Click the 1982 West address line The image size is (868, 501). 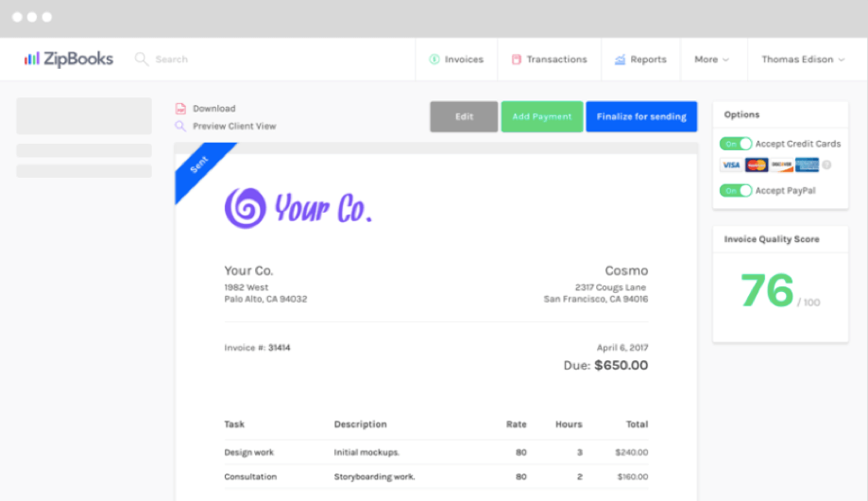pos(247,287)
